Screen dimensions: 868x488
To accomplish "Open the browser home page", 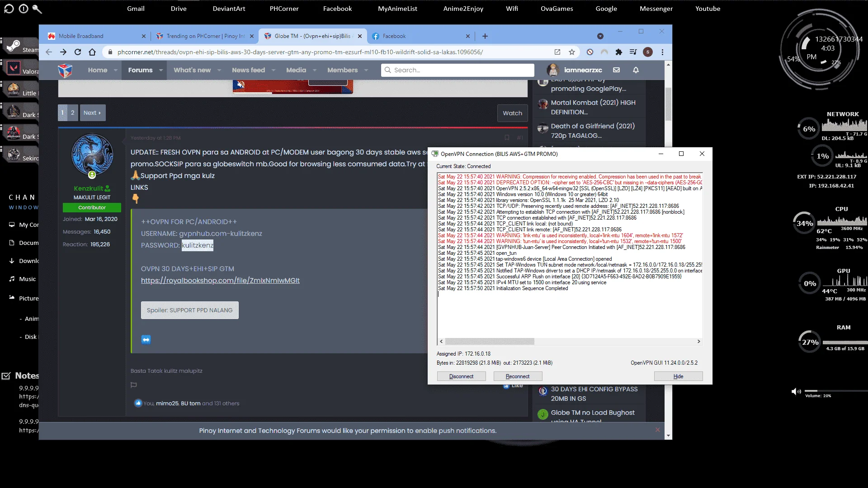I will coord(92,52).
